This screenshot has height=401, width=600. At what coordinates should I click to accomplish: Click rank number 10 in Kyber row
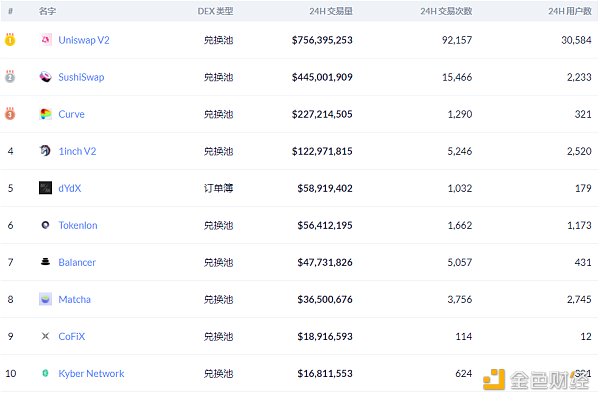pos(11,373)
